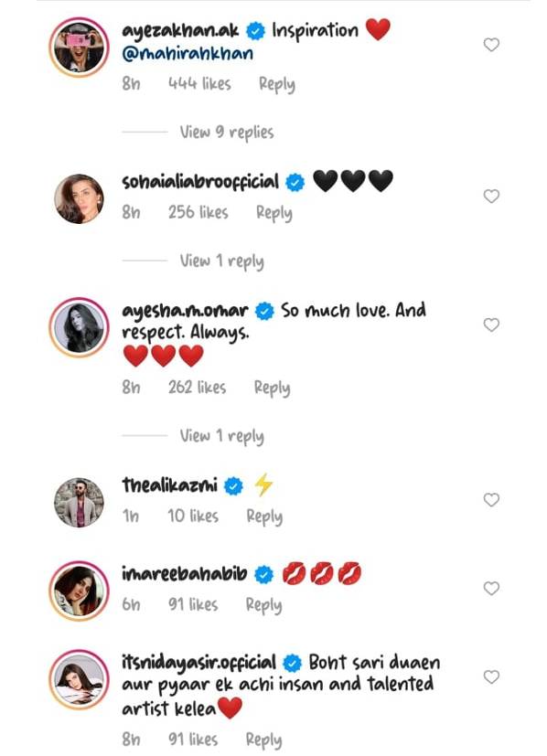Open sohaialiabroofficial's avatar
This screenshot has height=756, width=547.
(79, 199)
